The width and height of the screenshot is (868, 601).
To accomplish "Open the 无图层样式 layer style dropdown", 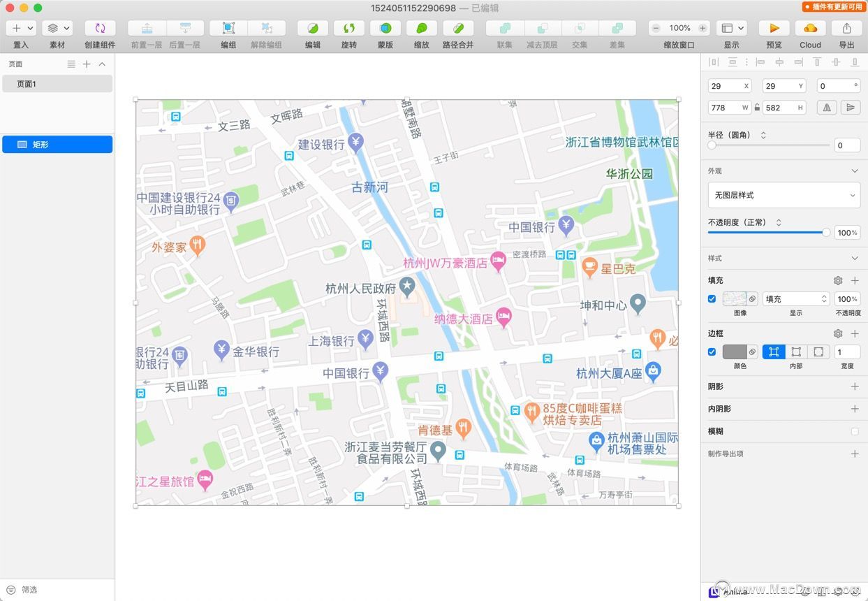I will tap(784, 195).
